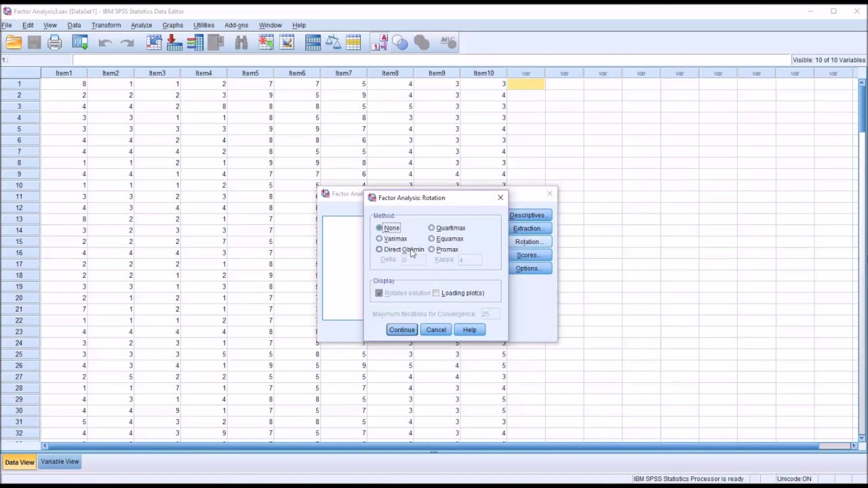Click the Spell check ABC icon

[x=448, y=43]
